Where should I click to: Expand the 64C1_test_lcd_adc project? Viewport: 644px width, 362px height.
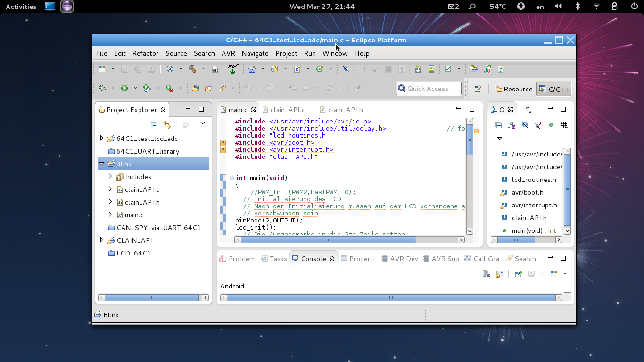click(102, 139)
